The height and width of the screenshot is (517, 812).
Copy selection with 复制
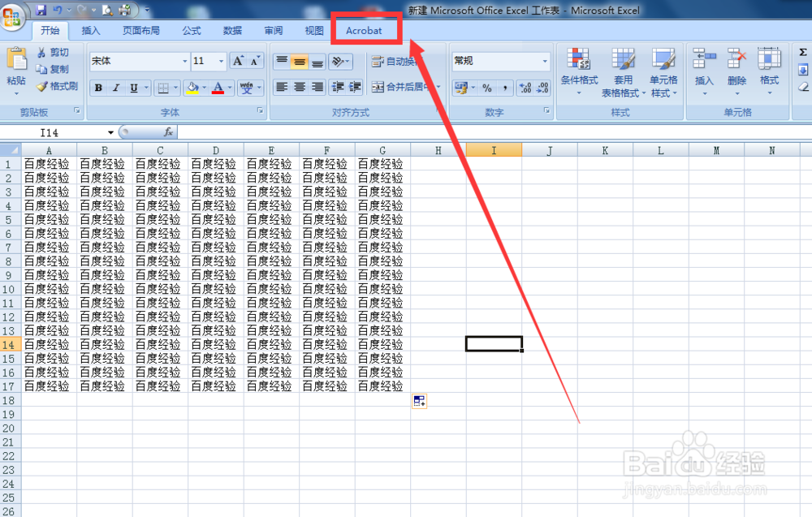click(x=52, y=69)
